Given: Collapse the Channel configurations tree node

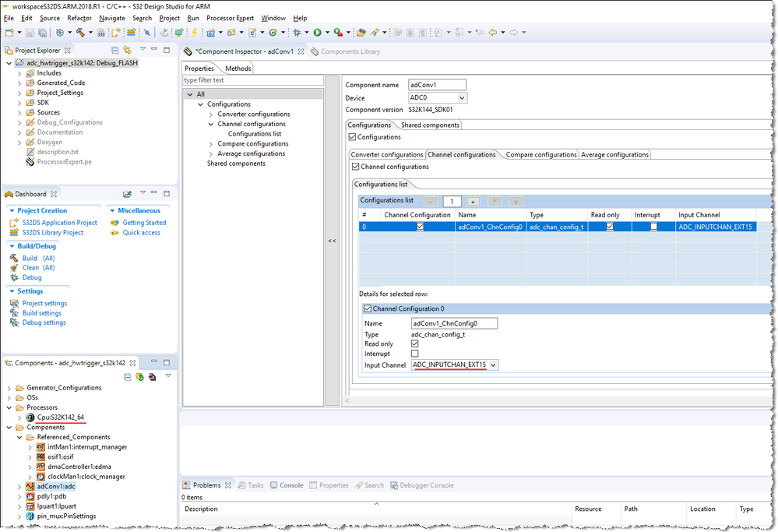Looking at the screenshot, I should 211,124.
